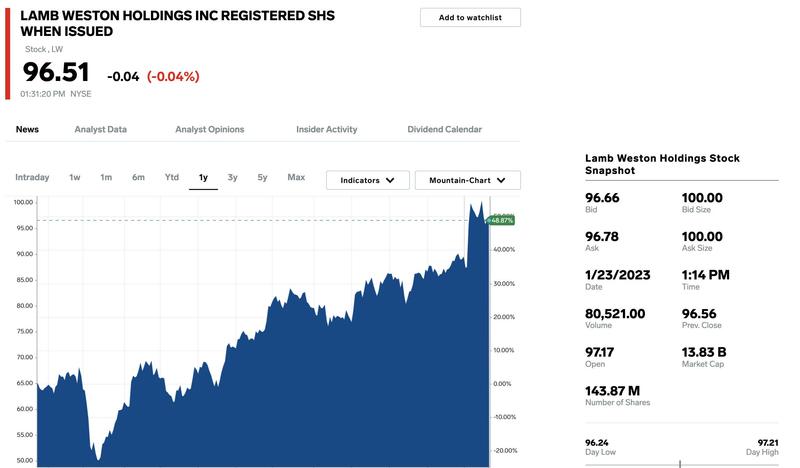Click the green 48.87% chart marker

pos(501,220)
